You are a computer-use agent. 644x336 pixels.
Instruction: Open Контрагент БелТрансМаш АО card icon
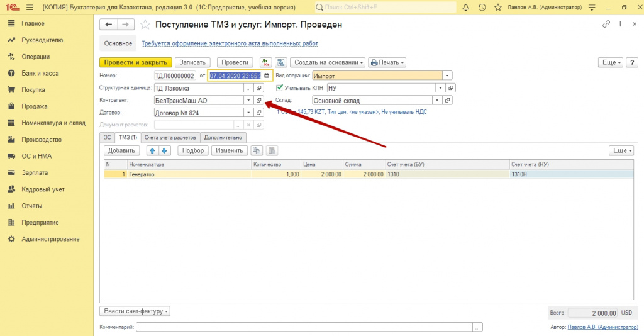[258, 100]
